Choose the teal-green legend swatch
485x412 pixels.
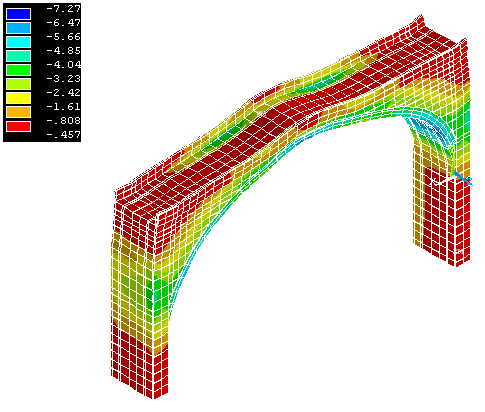[x=18, y=56]
